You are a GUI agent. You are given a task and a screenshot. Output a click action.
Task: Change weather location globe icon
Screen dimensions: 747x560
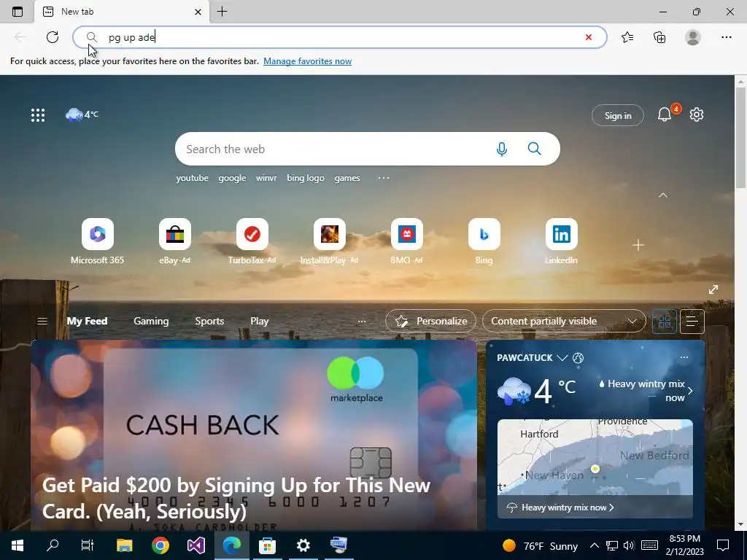(x=578, y=357)
